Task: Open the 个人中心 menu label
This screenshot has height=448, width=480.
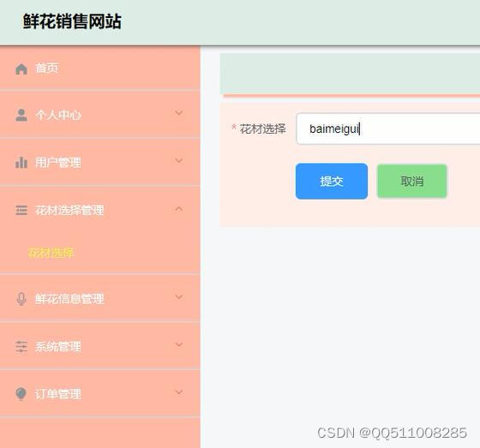Action: (58, 115)
